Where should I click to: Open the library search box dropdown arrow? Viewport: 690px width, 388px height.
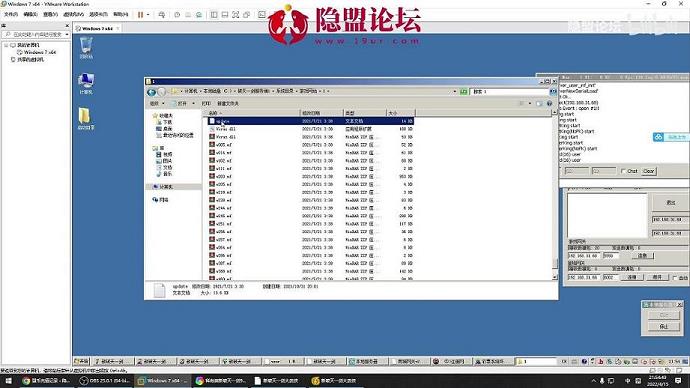(x=66, y=34)
